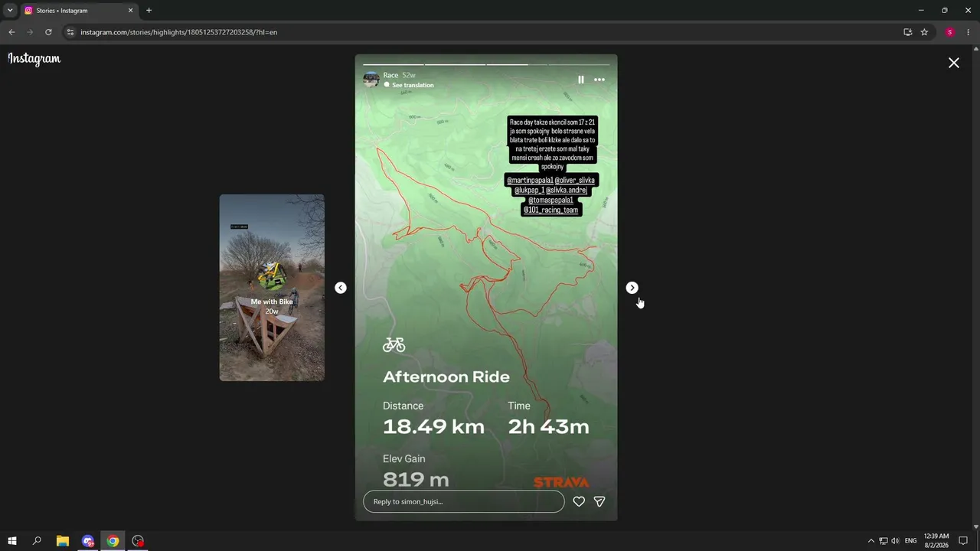Open taskbar search
The image size is (980, 551).
tap(37, 541)
